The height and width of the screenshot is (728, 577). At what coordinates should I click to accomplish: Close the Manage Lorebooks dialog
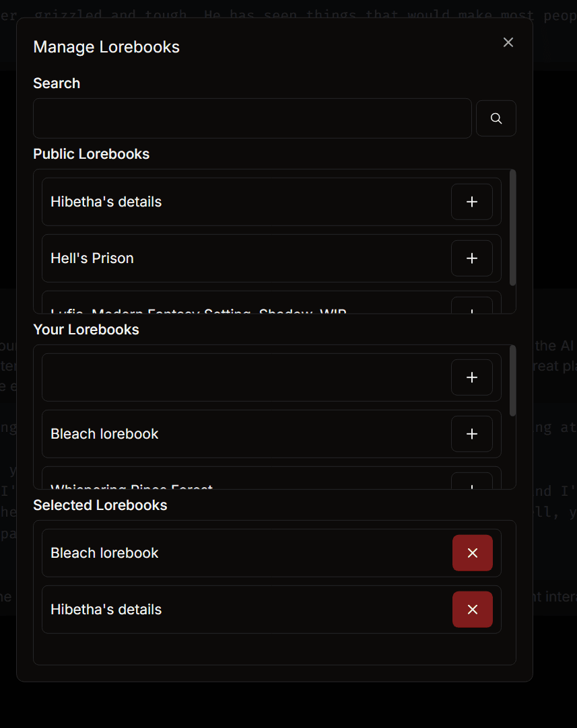click(508, 42)
